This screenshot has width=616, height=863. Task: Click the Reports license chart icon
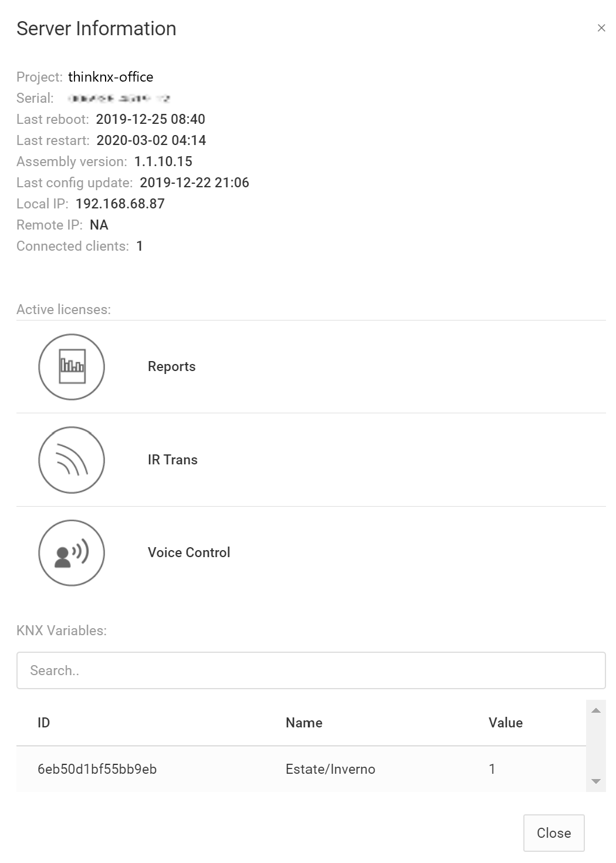pos(72,367)
